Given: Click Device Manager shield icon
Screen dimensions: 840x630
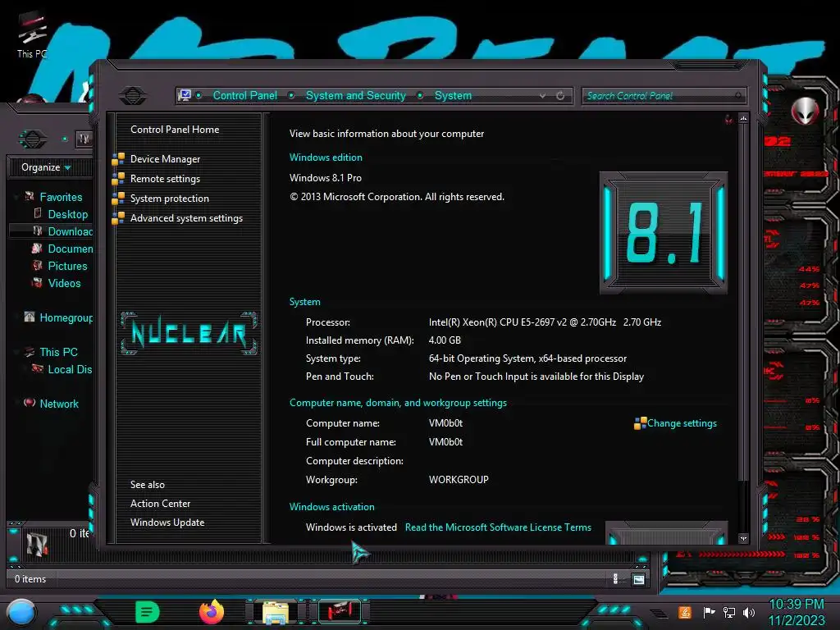Looking at the screenshot, I should 118,159.
